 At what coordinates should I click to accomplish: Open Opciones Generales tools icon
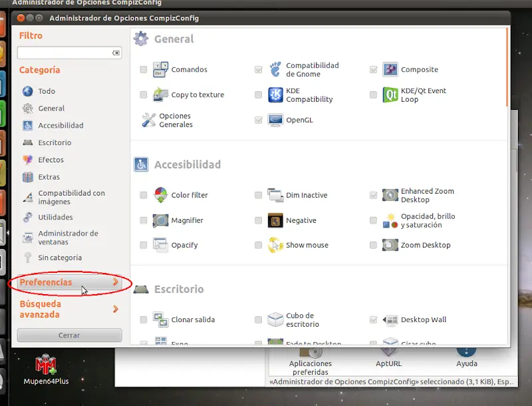[148, 120]
